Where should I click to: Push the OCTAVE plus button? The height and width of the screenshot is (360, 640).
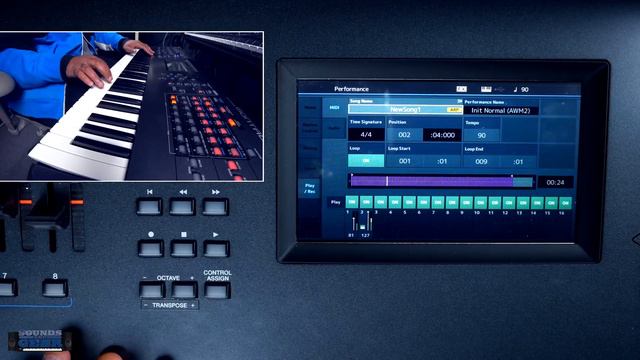click(184, 291)
